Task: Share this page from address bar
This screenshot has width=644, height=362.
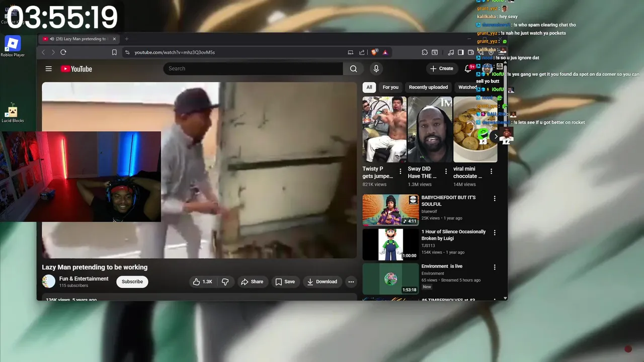Action: [x=362, y=52]
